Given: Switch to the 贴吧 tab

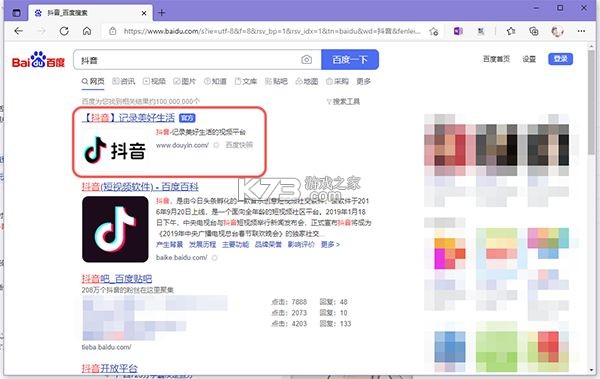Looking at the screenshot, I should point(276,81).
